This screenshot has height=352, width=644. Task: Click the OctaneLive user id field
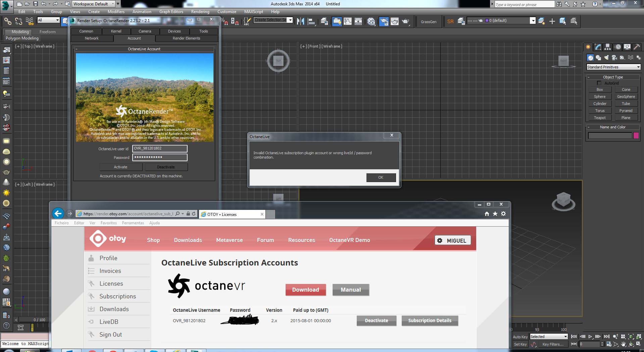point(160,149)
